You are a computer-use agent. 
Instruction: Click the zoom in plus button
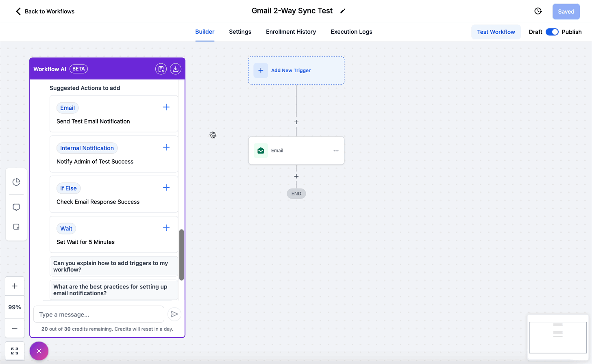click(15, 286)
